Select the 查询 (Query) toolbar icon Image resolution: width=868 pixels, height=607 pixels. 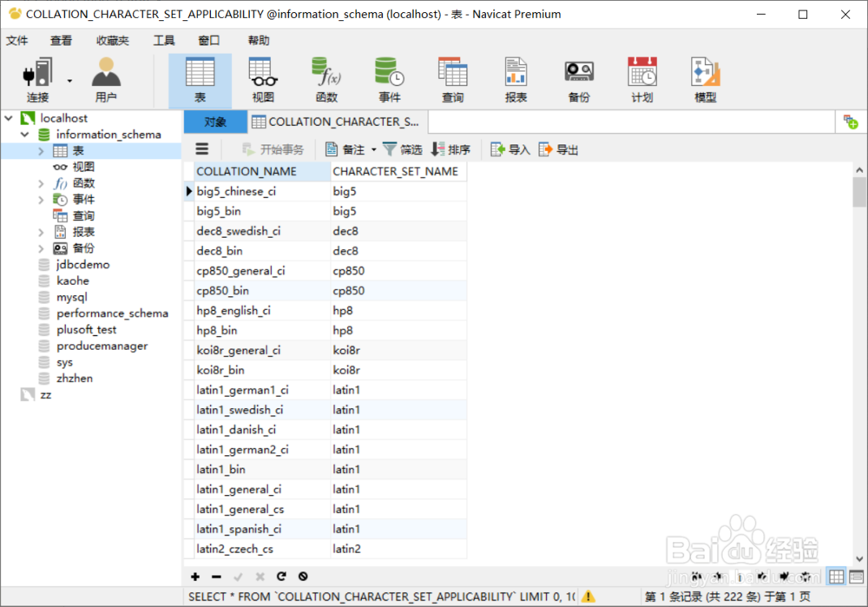pyautogui.click(x=452, y=78)
